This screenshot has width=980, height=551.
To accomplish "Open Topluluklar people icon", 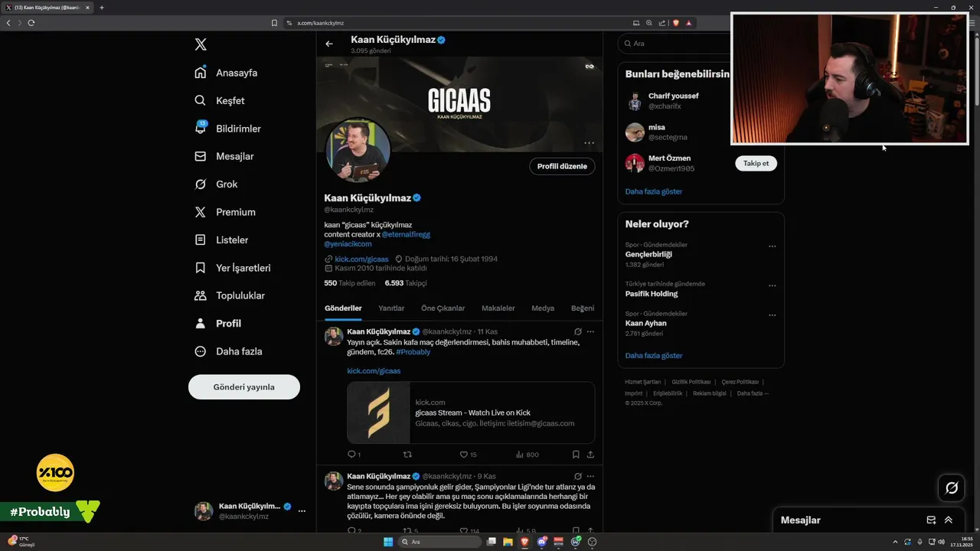I will [201, 295].
